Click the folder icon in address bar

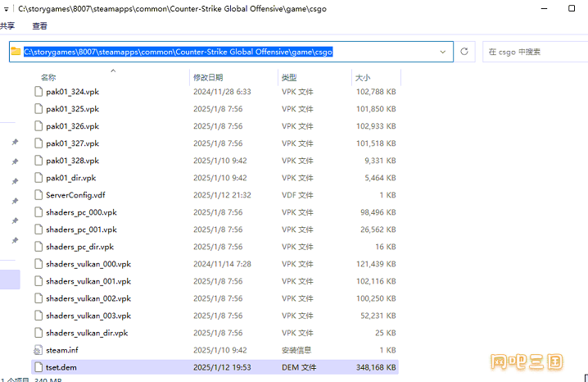coord(16,52)
